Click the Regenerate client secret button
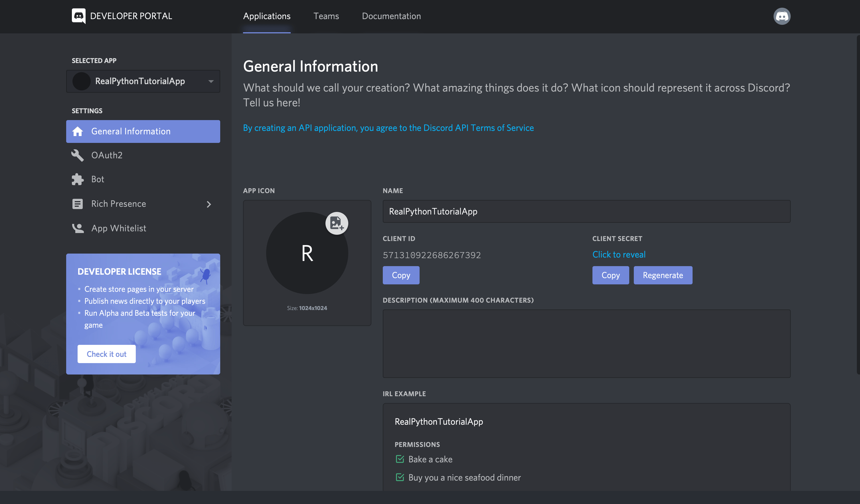Viewport: 860px width, 504px height. [x=662, y=275]
